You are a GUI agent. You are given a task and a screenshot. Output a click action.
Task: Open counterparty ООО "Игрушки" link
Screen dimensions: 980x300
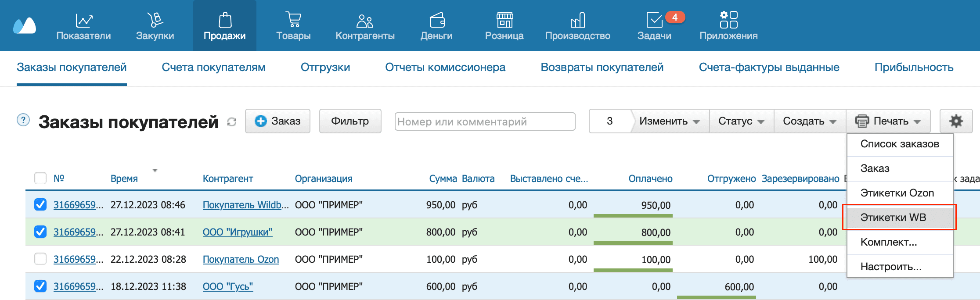(x=238, y=232)
